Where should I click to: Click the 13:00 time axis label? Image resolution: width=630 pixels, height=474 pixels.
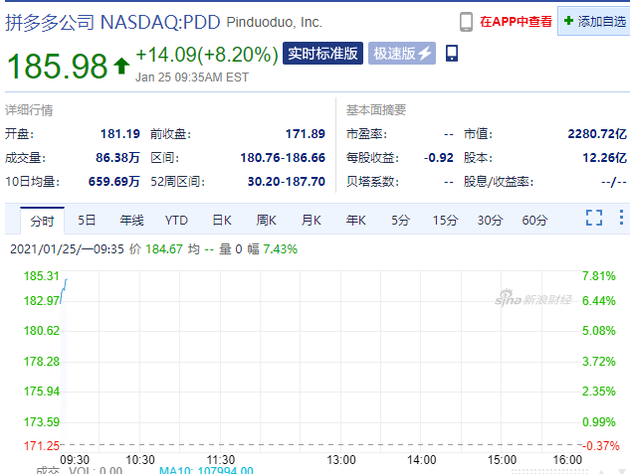click(x=341, y=460)
